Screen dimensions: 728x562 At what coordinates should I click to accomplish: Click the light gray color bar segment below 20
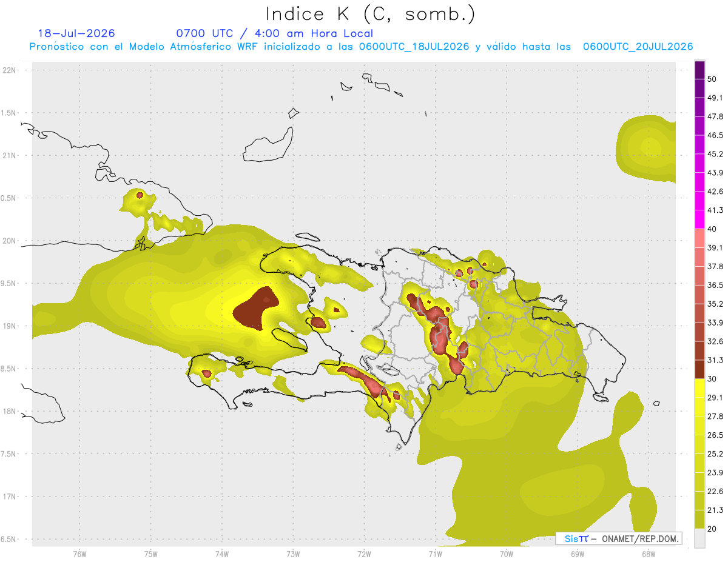click(700, 538)
